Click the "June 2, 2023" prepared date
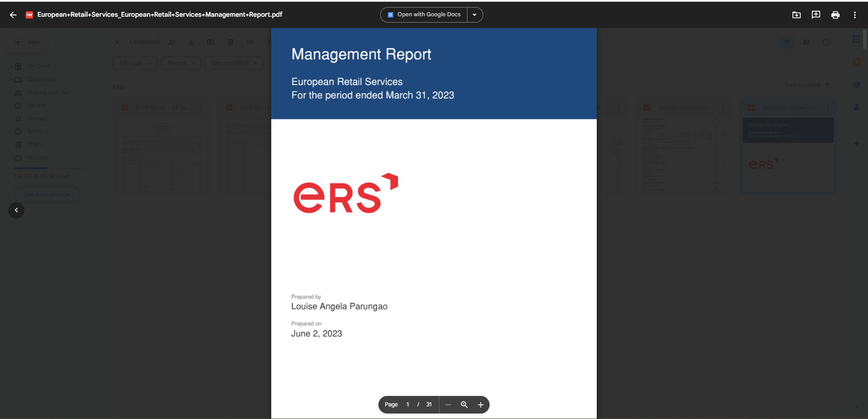Screen dimensions: 868x419 click(316, 333)
